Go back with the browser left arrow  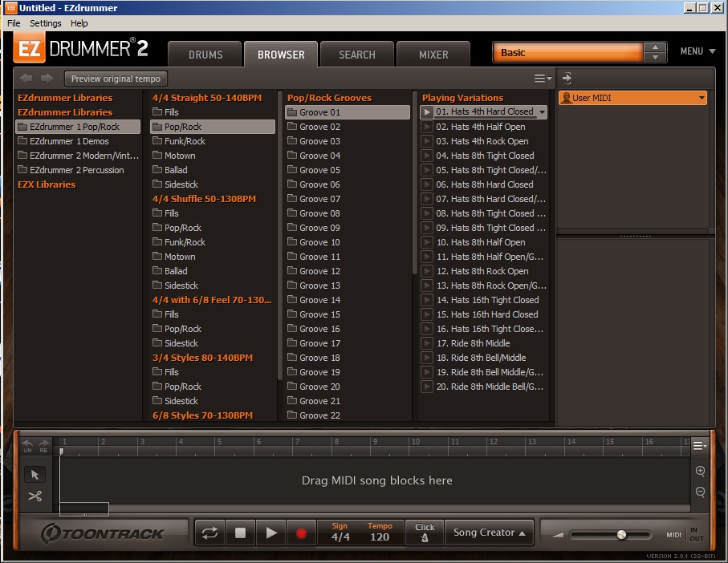coord(26,79)
